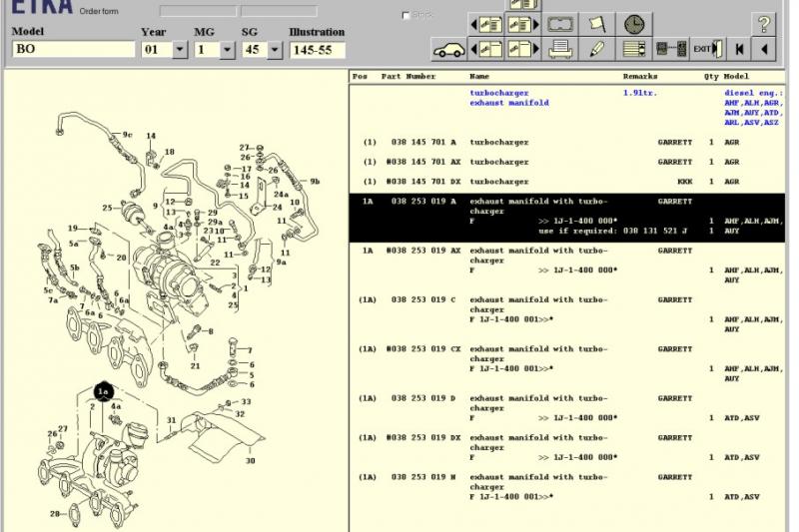Select part row 038 253 019 C
The image size is (799, 532).
coord(566,314)
